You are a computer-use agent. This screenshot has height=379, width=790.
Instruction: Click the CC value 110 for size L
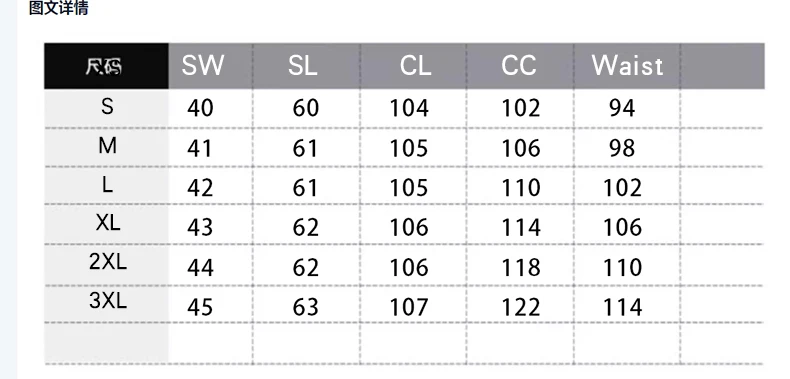pos(521,188)
